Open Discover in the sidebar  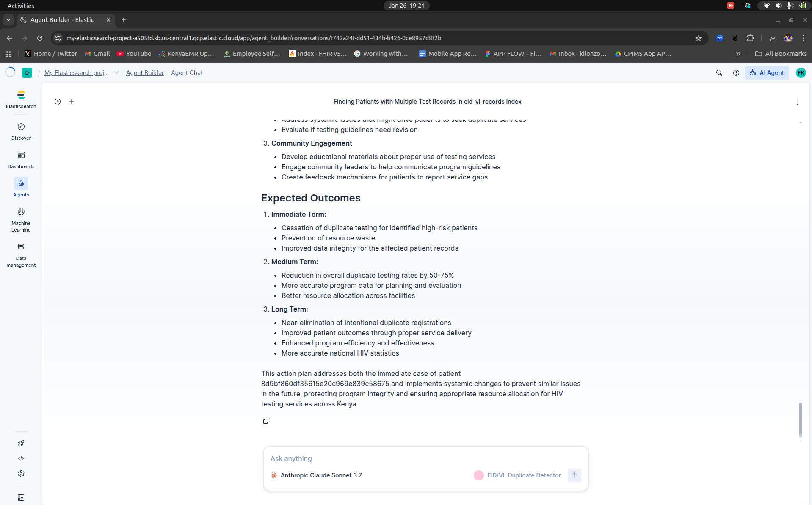click(21, 131)
